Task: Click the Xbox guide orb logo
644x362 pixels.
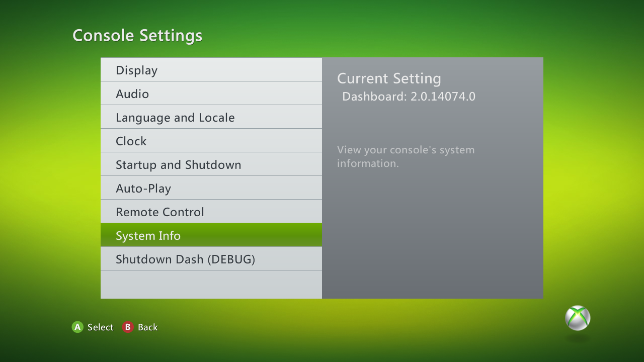Action: tap(578, 318)
